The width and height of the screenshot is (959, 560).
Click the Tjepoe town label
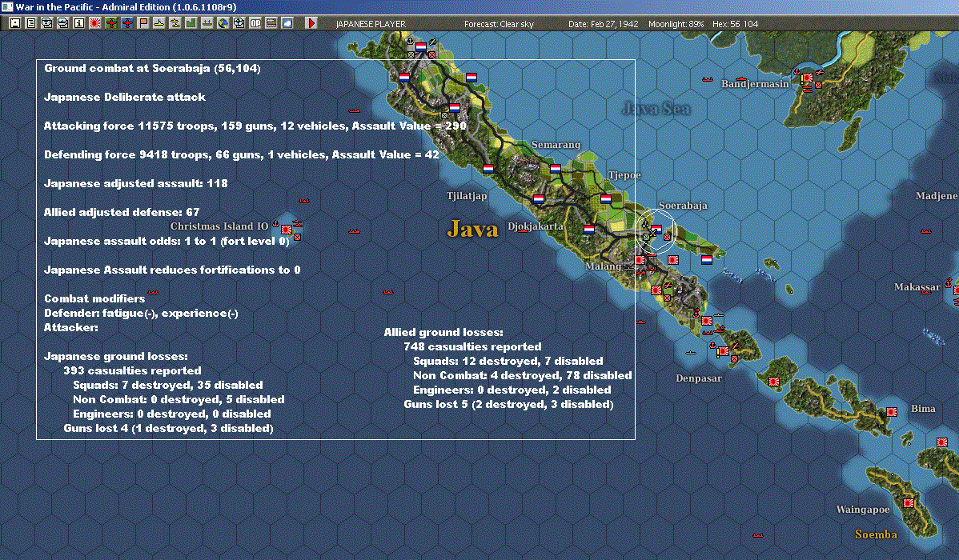[x=624, y=175]
